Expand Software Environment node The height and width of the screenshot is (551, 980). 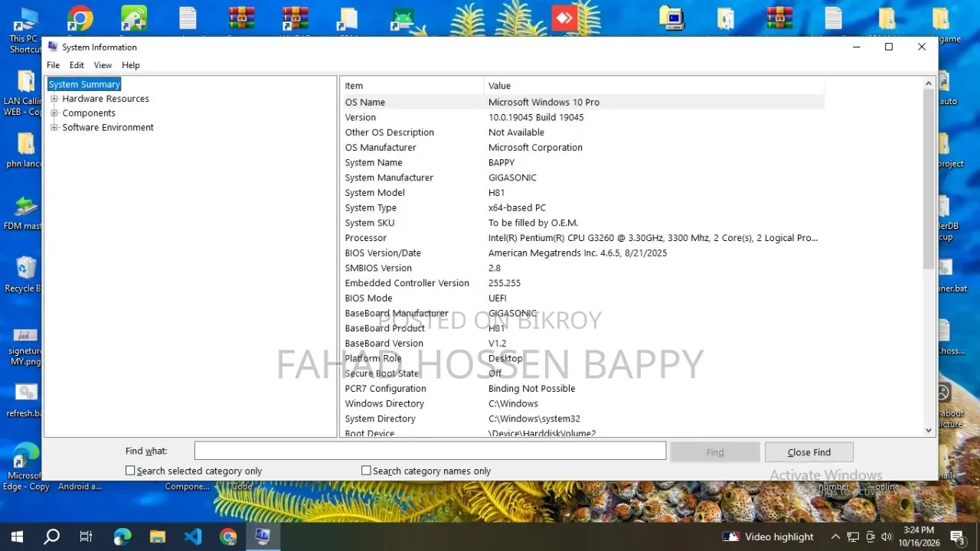pos(54,128)
